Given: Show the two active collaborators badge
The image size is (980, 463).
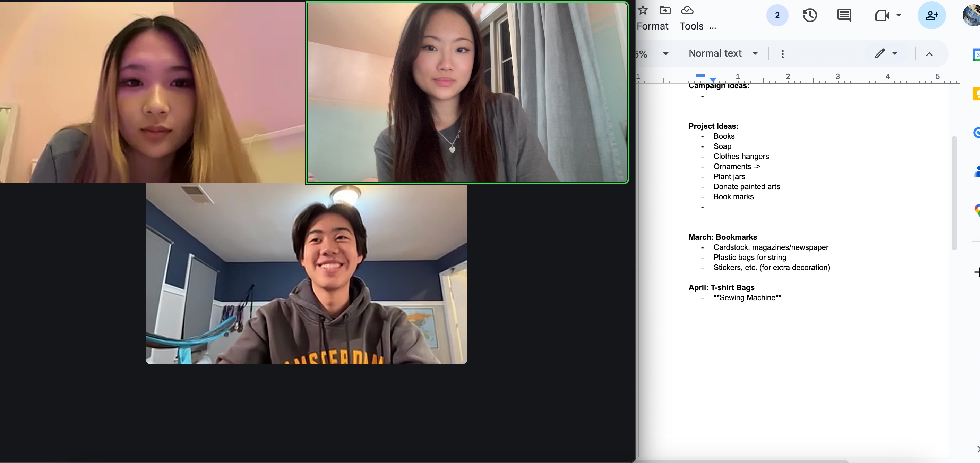Looking at the screenshot, I should [x=777, y=15].
